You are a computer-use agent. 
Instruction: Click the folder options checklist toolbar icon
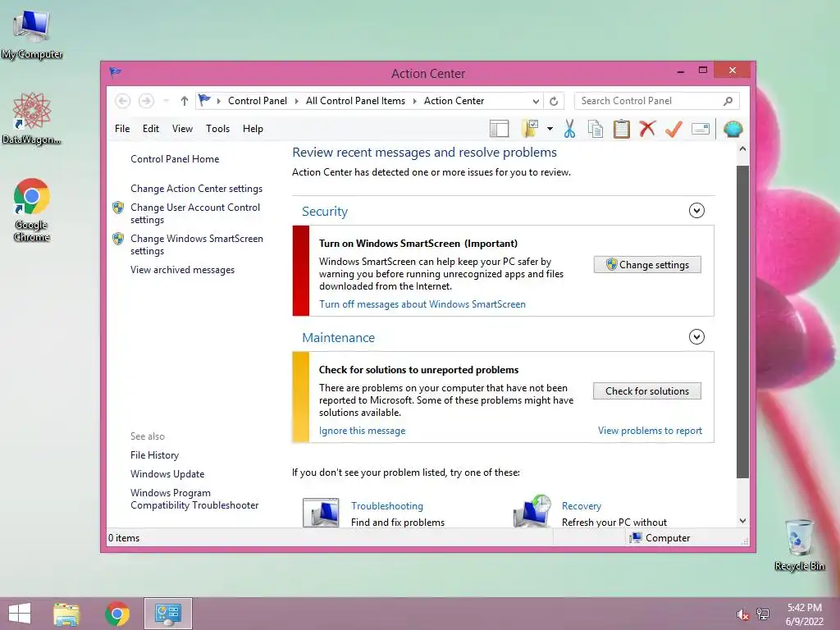(x=530, y=129)
